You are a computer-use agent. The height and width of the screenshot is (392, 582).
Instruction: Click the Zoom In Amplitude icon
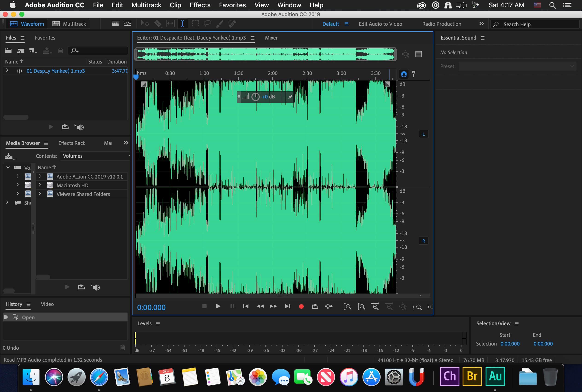click(x=348, y=307)
